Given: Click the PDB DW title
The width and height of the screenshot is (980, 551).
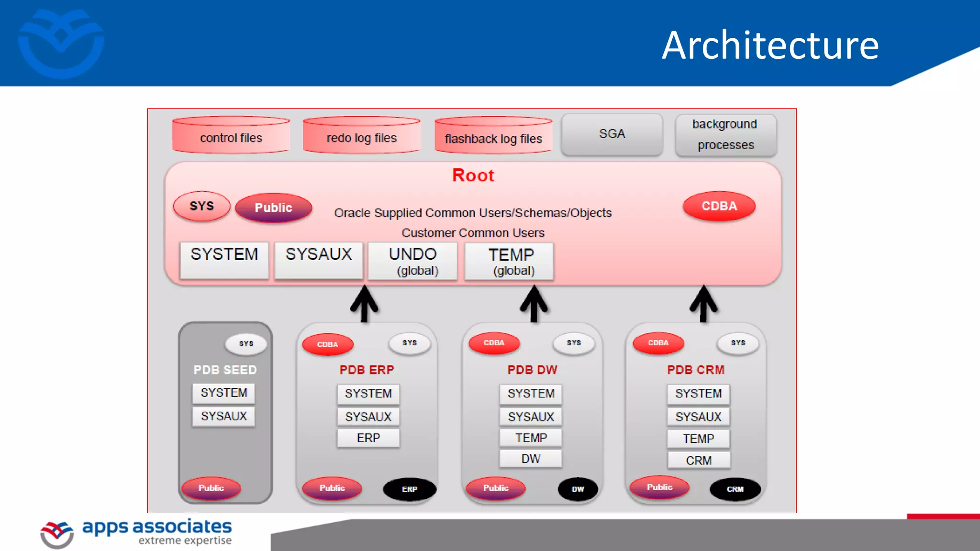Looking at the screenshot, I should [532, 370].
